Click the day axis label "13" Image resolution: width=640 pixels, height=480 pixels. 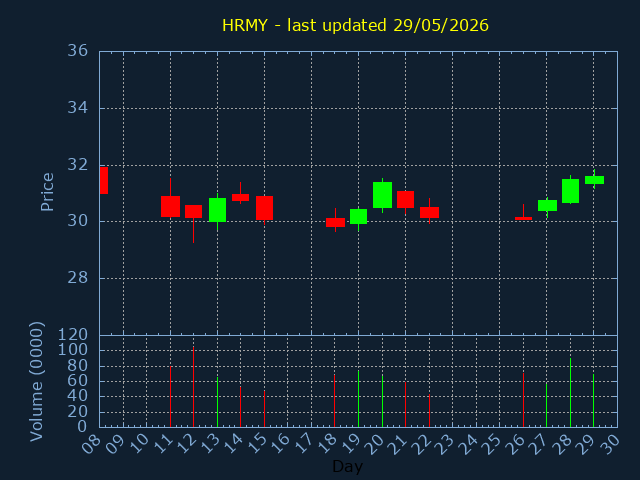point(209,444)
